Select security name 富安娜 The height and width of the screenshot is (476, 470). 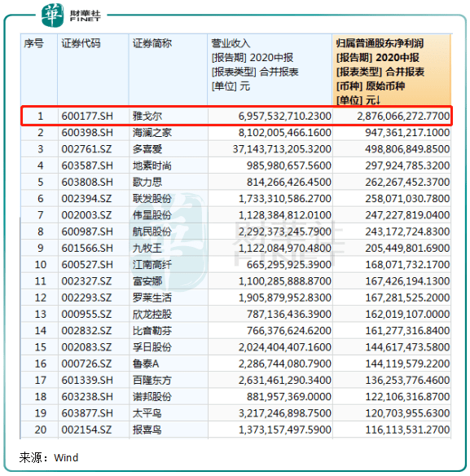(147, 281)
